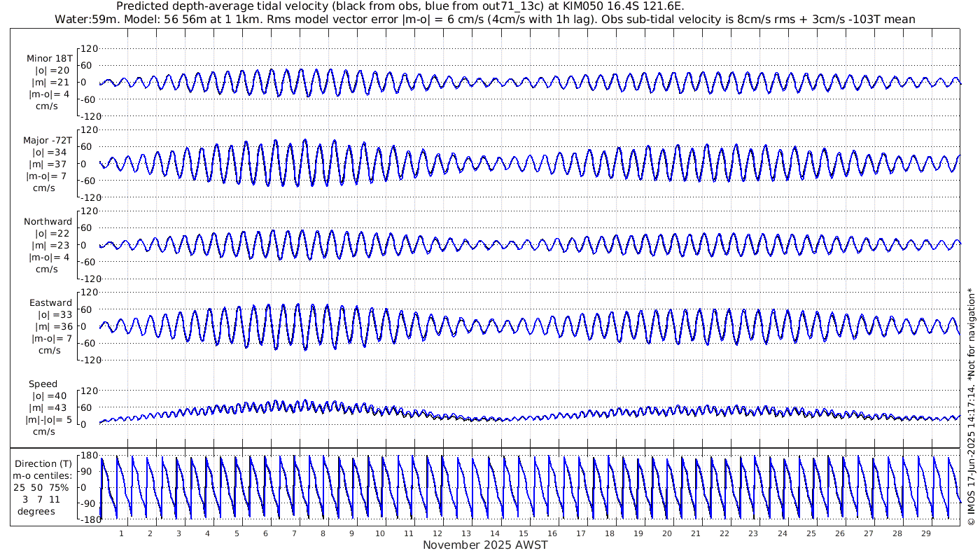Image resolution: width=980 pixels, height=560 pixels.
Task: Click '|o| =34' in Major panel
Action: click(x=50, y=152)
